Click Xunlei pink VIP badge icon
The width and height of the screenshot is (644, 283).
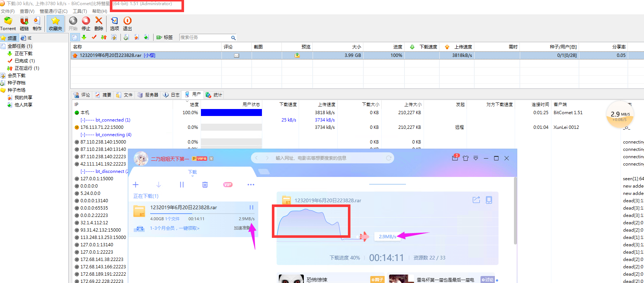228,185
